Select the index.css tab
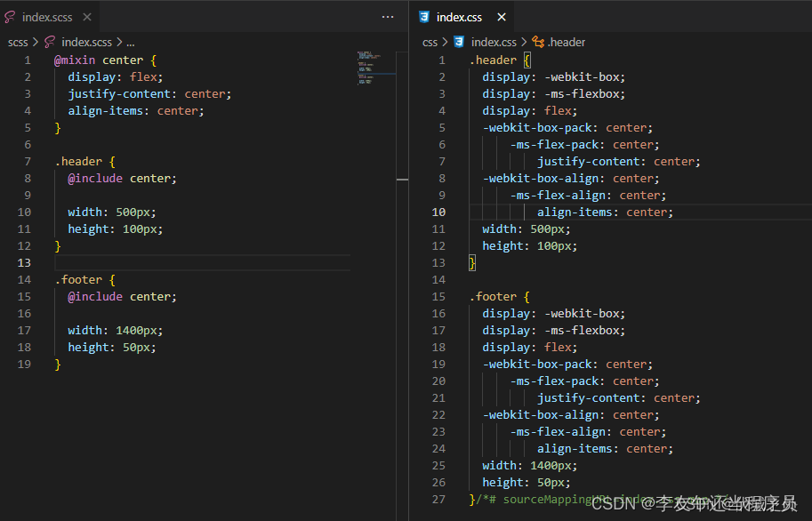Viewport: 812px width, 521px height. pos(462,16)
